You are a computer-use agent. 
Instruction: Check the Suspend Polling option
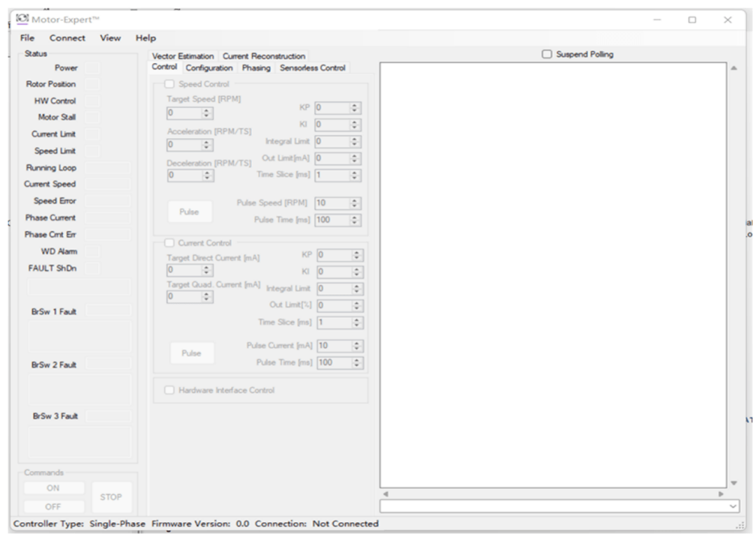(547, 55)
